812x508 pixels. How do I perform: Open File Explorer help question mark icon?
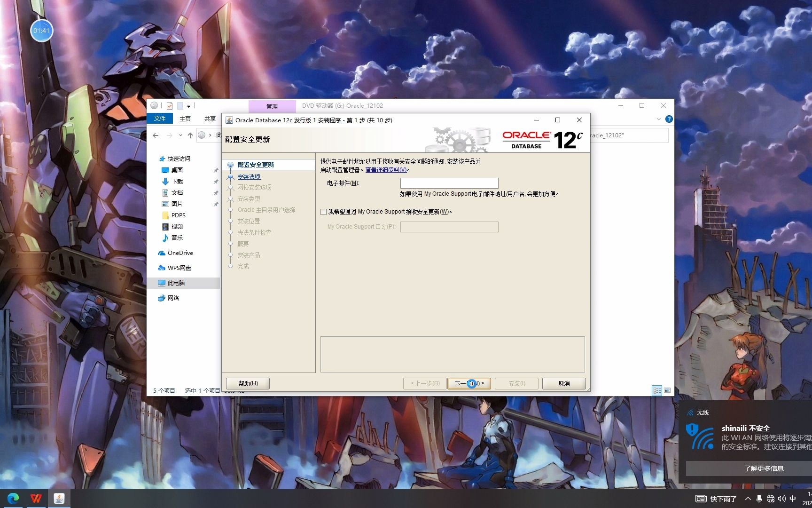click(669, 119)
